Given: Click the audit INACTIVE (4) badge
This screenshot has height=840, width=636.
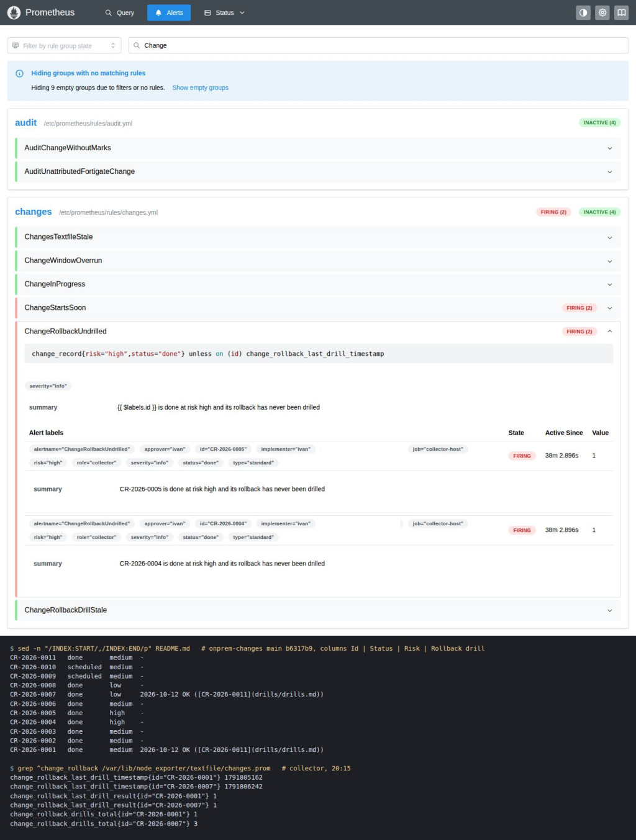Looking at the screenshot, I should (599, 123).
